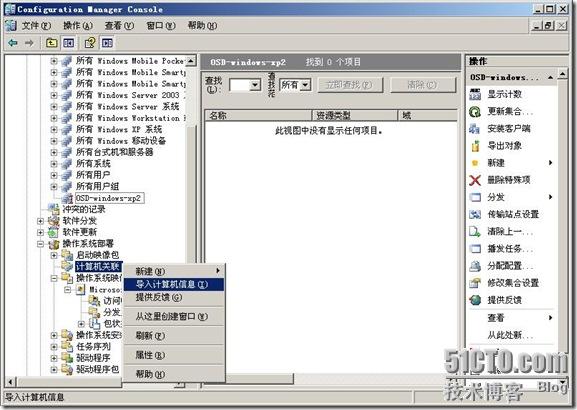Click the 导出对象 icon
Screen dimensions: 577x410
pyautogui.click(x=475, y=146)
